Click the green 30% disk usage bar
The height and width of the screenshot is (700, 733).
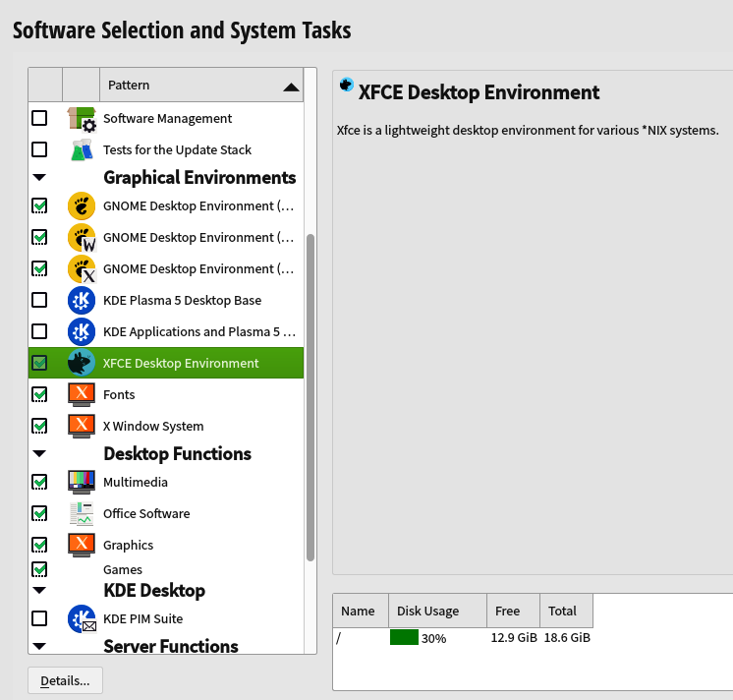(404, 637)
